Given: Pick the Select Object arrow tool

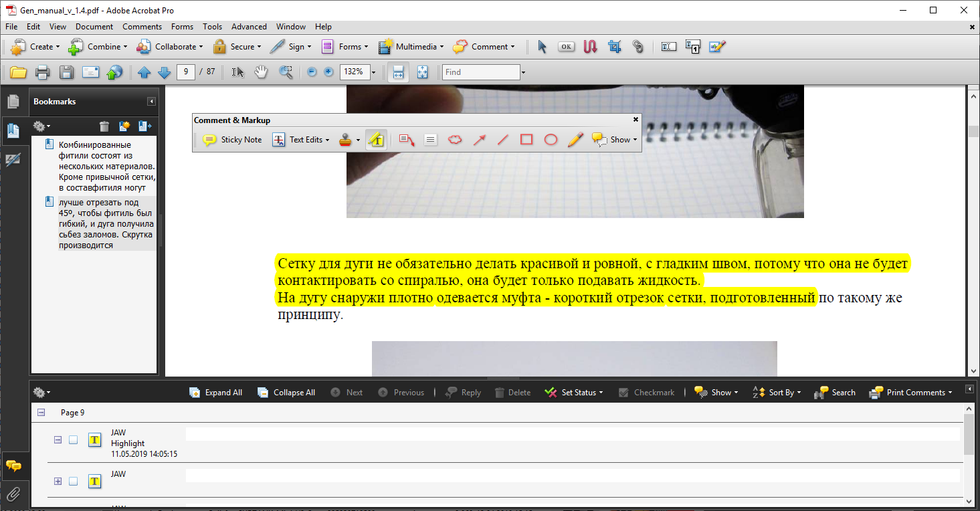Looking at the screenshot, I should (542, 47).
